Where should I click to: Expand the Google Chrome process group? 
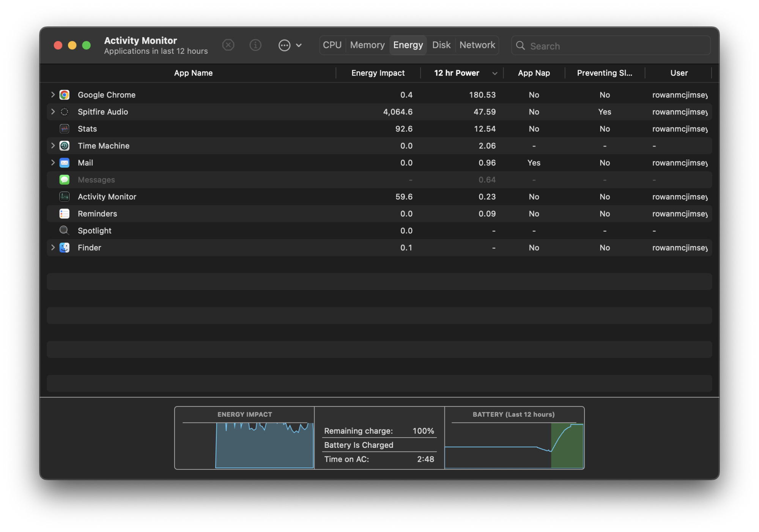tap(53, 95)
